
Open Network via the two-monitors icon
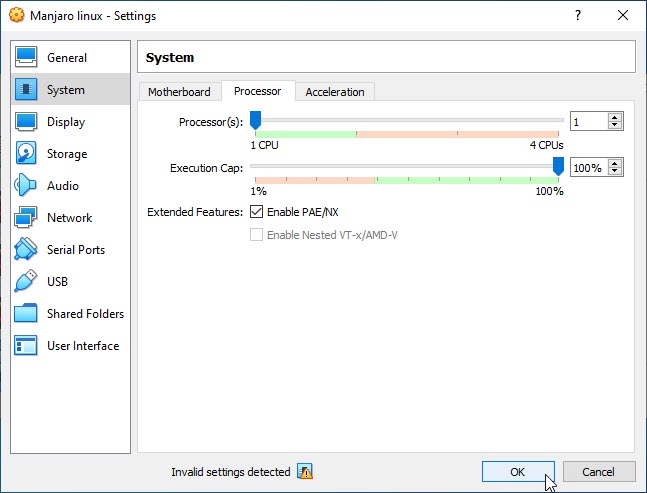pyautogui.click(x=26, y=217)
